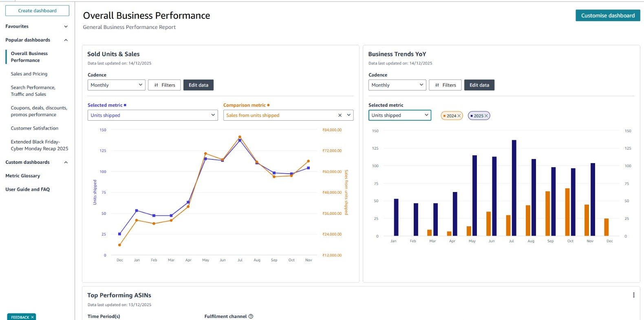Open Filters in the Business Trends YoY panel
Image resolution: width=644 pixels, height=320 pixels.
pos(445,85)
